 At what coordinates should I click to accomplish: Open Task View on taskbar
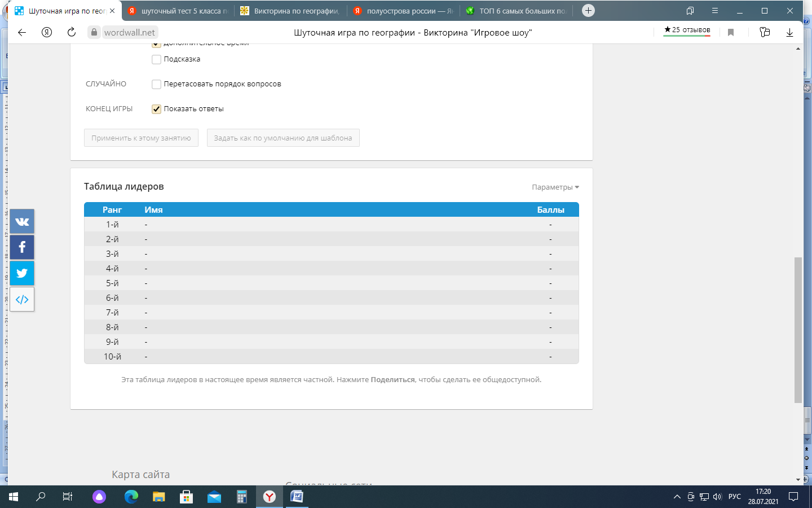[68, 497]
